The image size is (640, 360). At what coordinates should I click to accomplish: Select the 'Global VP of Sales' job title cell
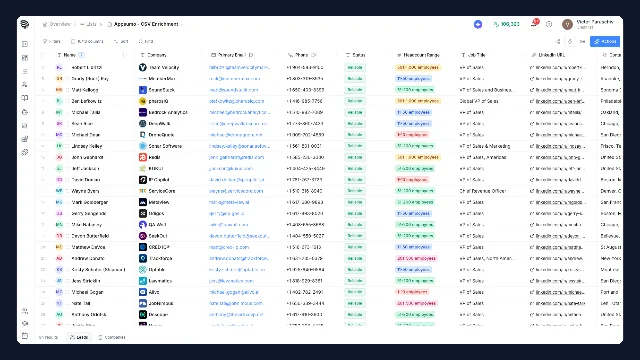(479, 101)
